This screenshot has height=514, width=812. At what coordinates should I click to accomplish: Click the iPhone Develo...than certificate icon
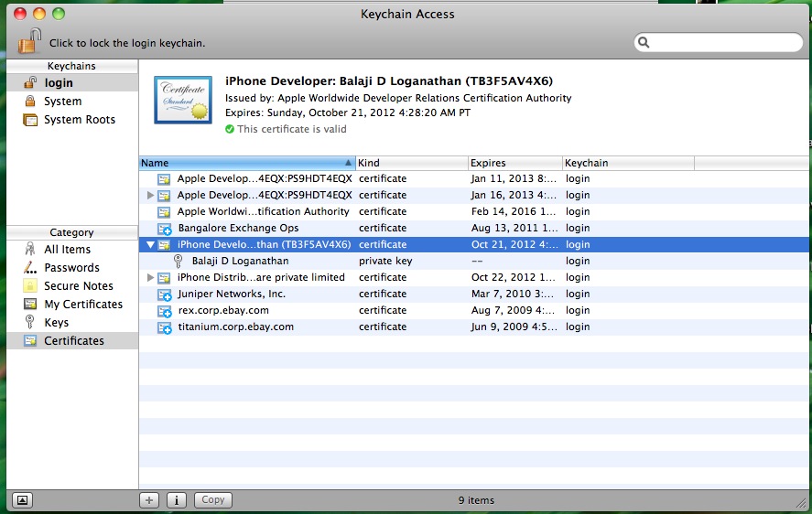[164, 245]
